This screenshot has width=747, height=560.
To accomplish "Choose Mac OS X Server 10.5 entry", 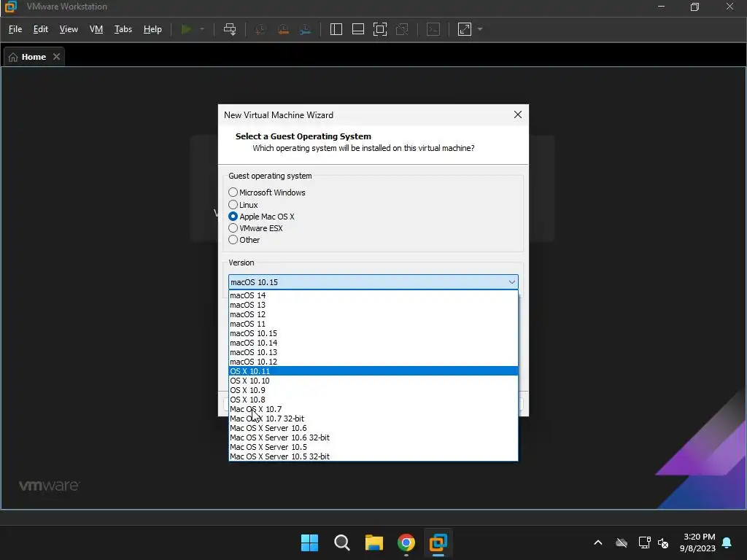I will coord(373,447).
